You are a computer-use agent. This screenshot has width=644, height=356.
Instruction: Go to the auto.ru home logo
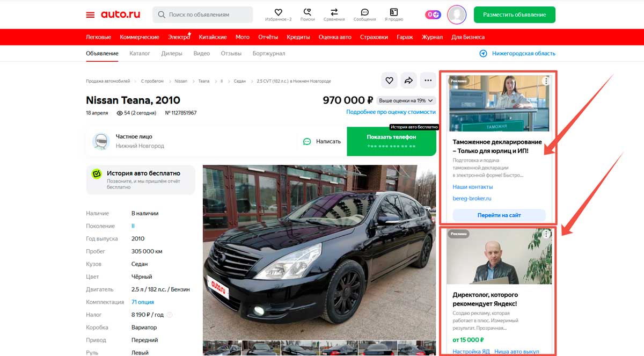pyautogui.click(x=121, y=14)
